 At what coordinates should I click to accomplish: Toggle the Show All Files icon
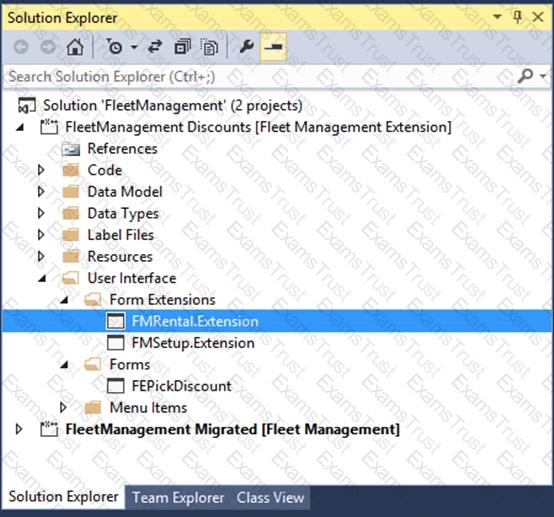[x=210, y=47]
